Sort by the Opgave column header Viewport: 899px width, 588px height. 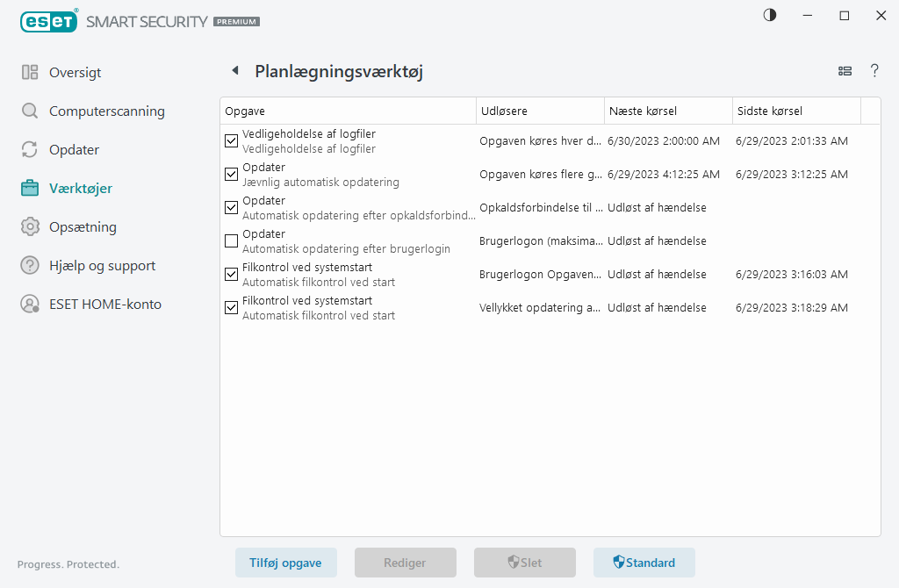pyautogui.click(x=347, y=111)
